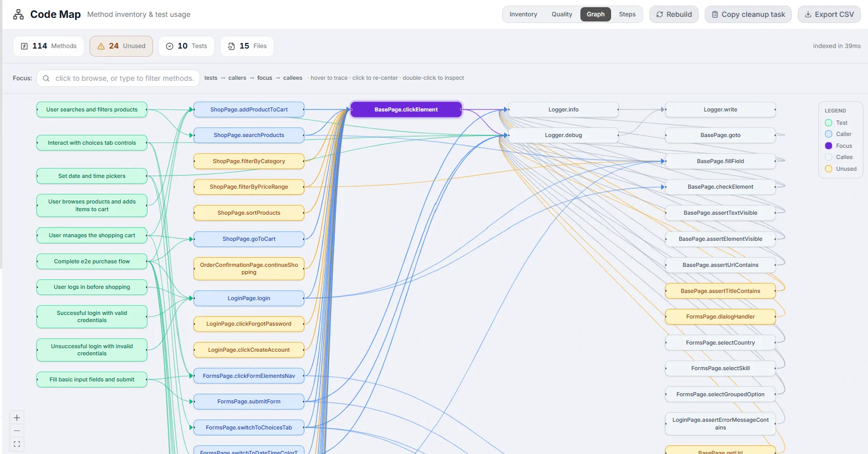Click the BasePage.goto node

tap(720, 135)
